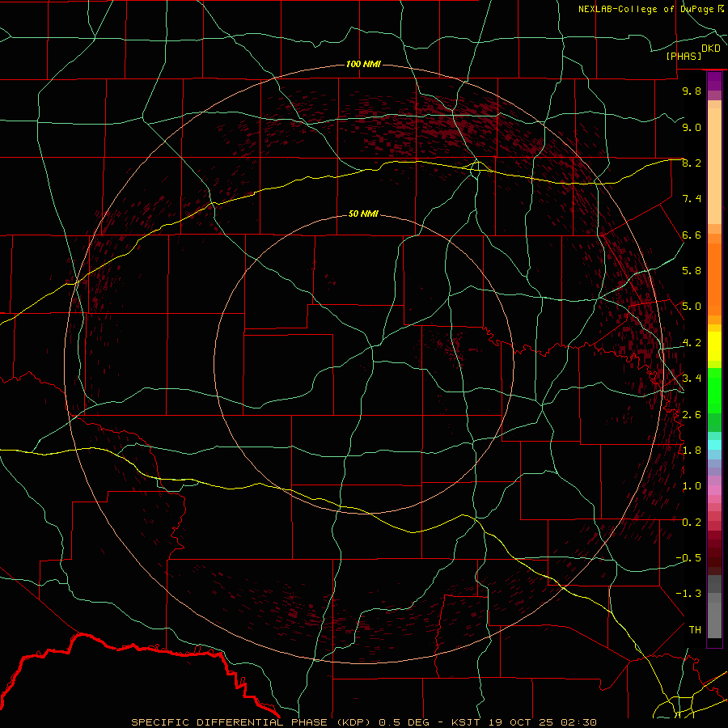
Task: Click the [PHAS] label near the legend
Action: (x=684, y=57)
